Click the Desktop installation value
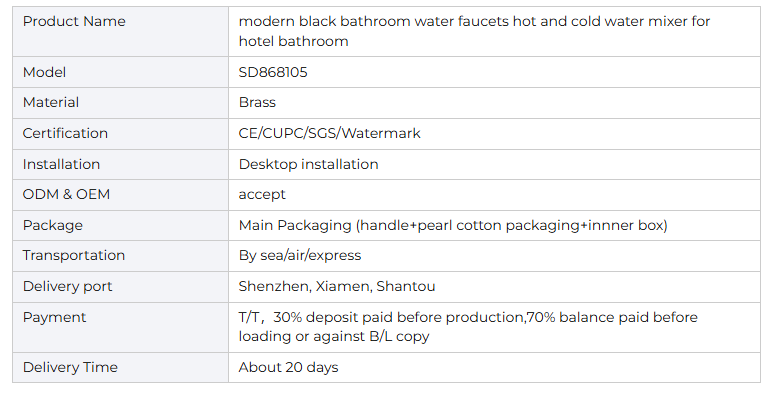Screen dimensions: 778x396 click(309, 164)
